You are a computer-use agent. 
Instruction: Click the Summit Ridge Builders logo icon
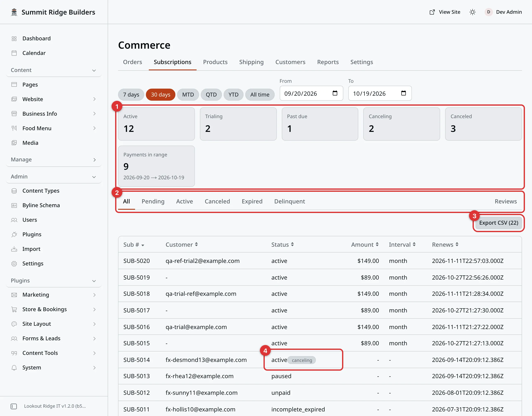[x=14, y=12]
